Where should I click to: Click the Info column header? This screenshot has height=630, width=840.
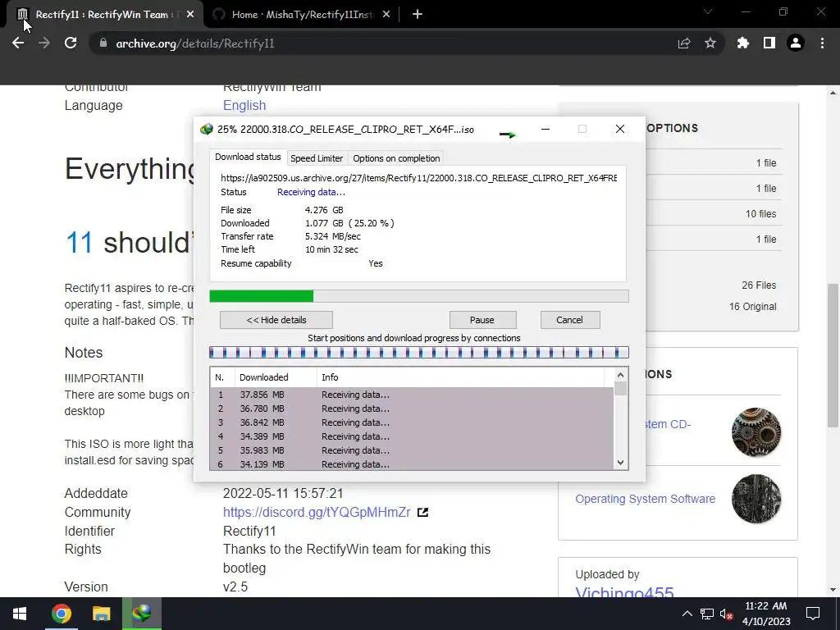[x=461, y=377]
